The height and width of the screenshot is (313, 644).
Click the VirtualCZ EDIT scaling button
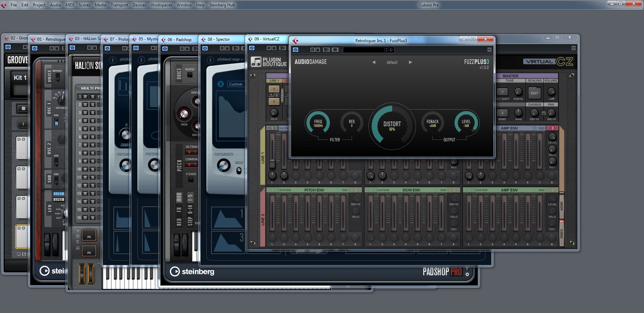[534, 93]
